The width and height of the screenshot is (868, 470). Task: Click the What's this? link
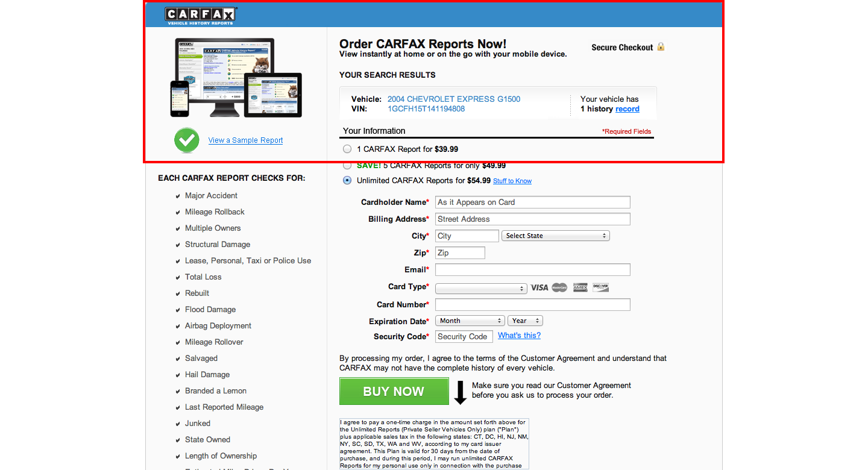pos(519,336)
